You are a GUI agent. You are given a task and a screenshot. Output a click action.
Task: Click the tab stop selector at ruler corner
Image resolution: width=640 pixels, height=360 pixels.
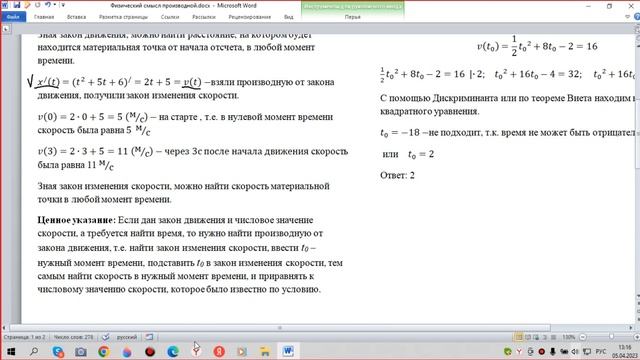(6, 29)
